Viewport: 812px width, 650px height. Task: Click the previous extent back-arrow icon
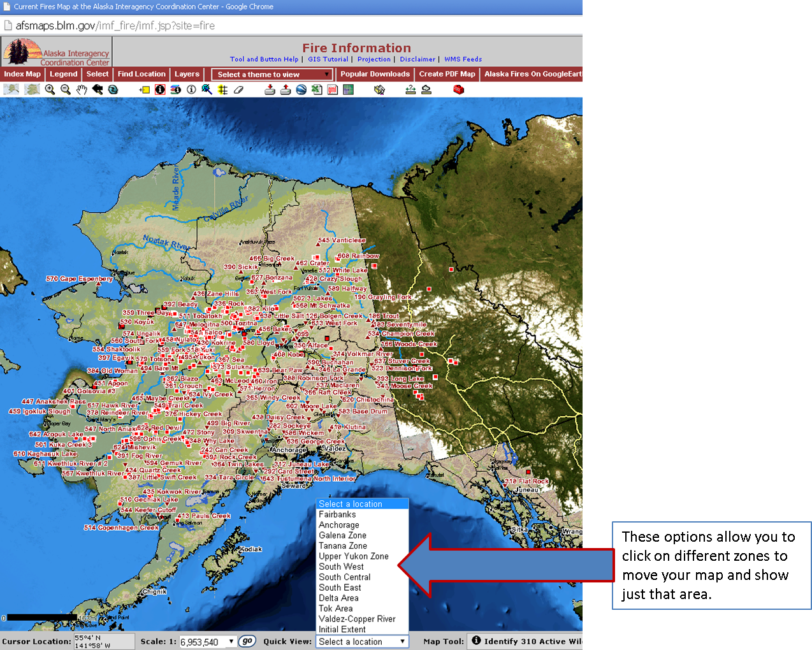(98, 90)
